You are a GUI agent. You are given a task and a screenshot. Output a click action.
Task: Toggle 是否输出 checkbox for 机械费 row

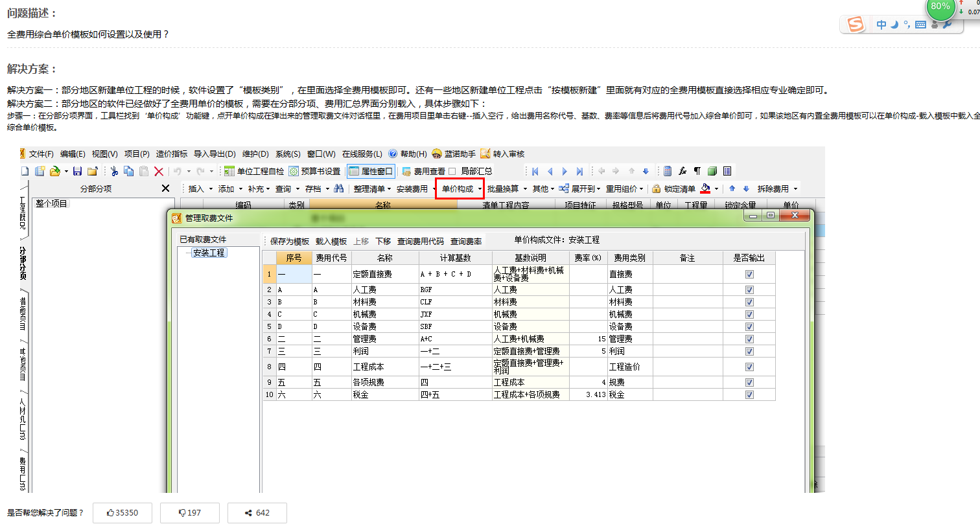(x=749, y=315)
